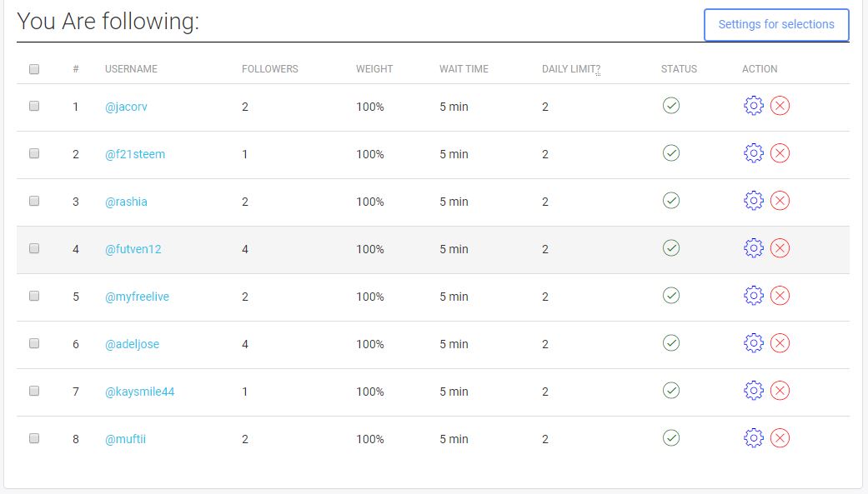Click green status checkmark for @f21steem
The image size is (868, 494).
click(670, 153)
